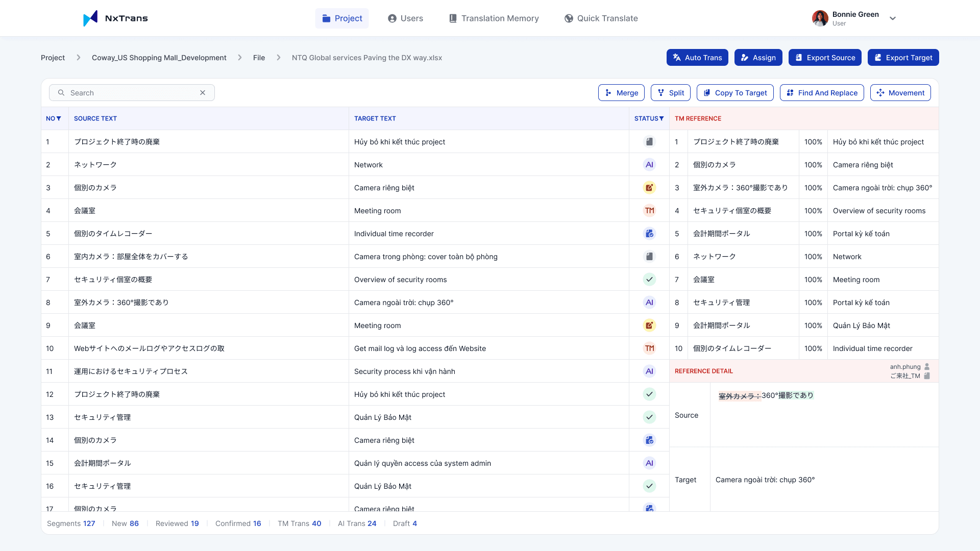
Task: Open the Project tab
Action: click(342, 18)
